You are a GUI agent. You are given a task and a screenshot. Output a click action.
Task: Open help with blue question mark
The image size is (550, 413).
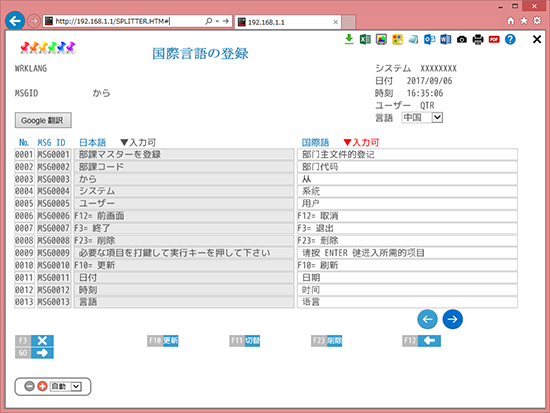[510, 39]
